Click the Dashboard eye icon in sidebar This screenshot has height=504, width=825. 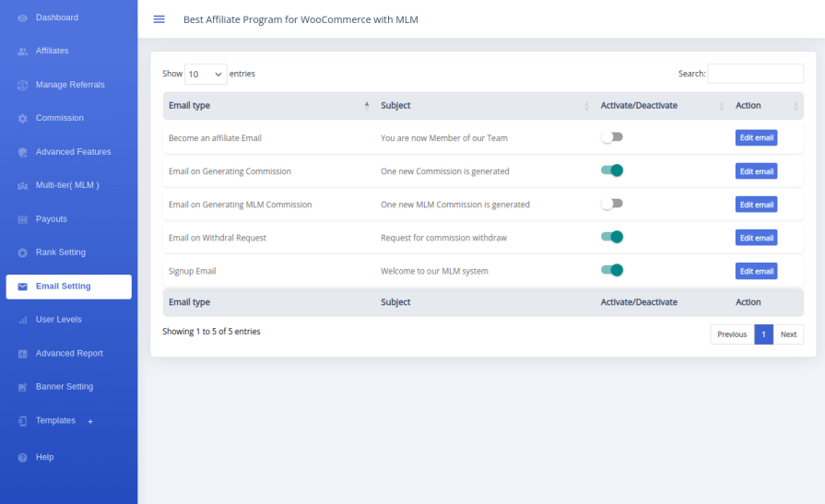coord(23,18)
